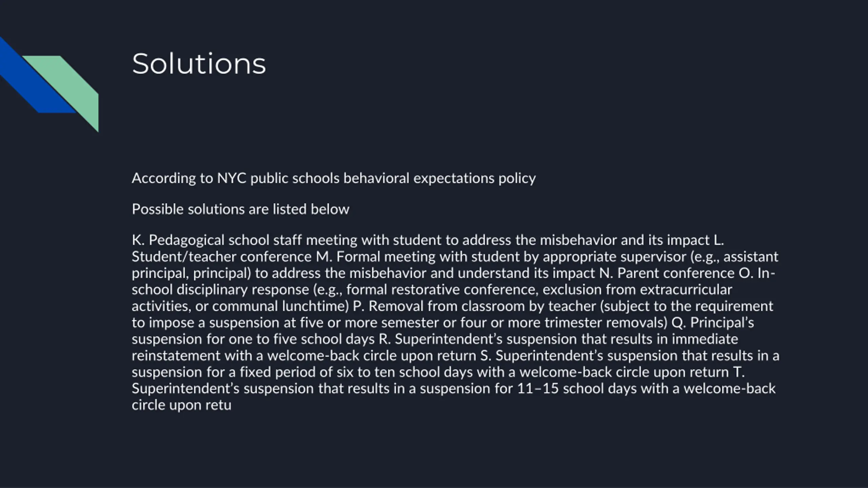This screenshot has height=488, width=868.
Task: Click the "Solutions" slide title
Action: (199, 63)
